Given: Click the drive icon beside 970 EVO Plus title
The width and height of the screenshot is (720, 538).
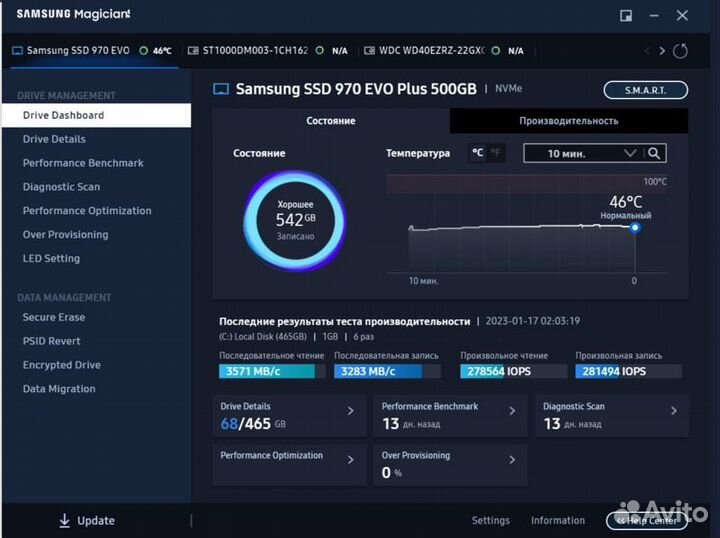Looking at the screenshot, I should pyautogui.click(x=221, y=89).
